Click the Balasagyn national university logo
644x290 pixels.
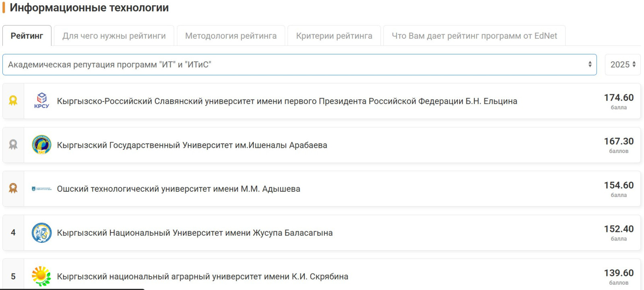(x=41, y=233)
